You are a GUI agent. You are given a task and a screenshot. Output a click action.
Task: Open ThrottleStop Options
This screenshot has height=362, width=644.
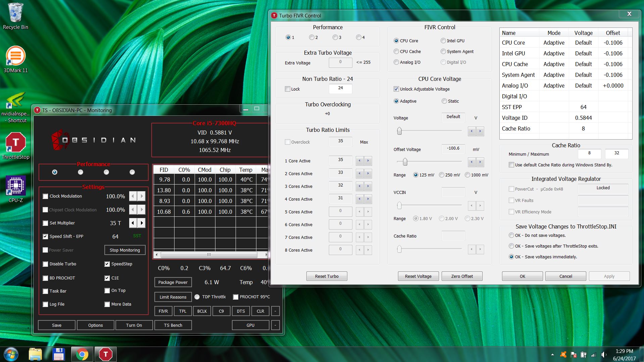(x=96, y=325)
